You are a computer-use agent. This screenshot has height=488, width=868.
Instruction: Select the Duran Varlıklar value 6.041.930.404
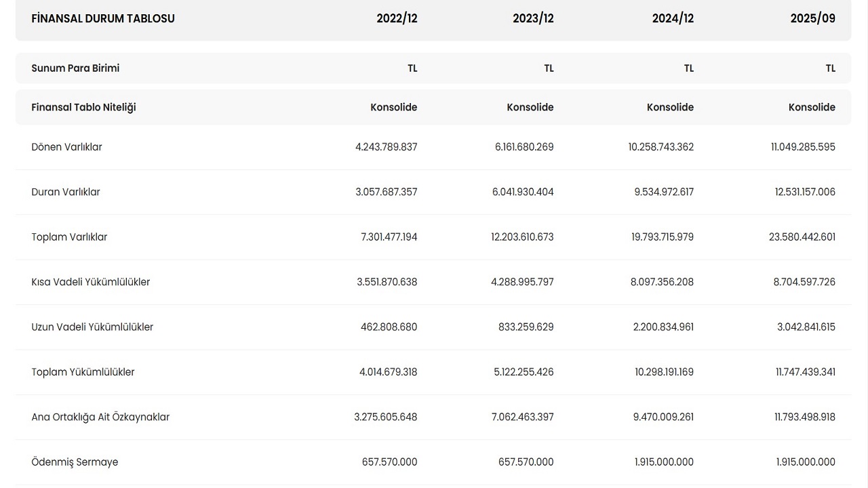(523, 192)
